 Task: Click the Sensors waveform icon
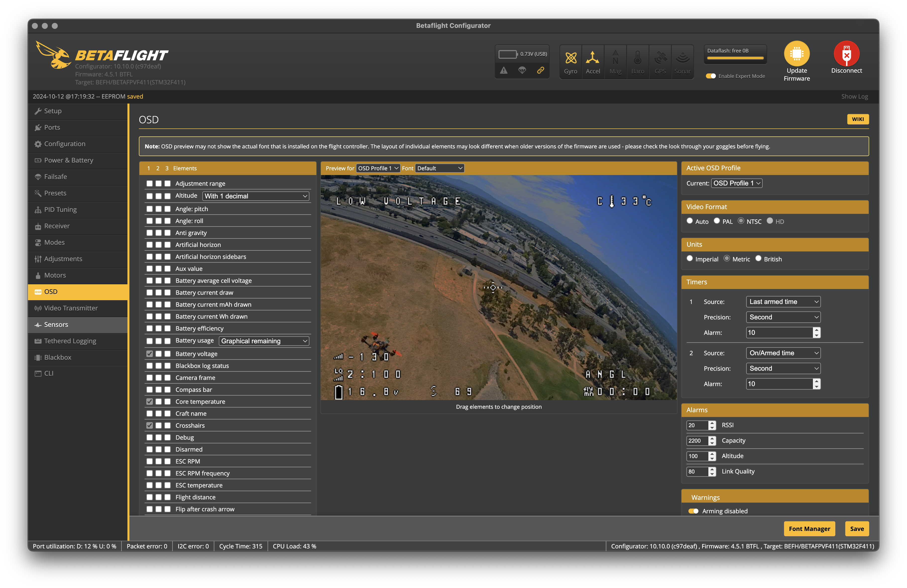click(x=38, y=325)
